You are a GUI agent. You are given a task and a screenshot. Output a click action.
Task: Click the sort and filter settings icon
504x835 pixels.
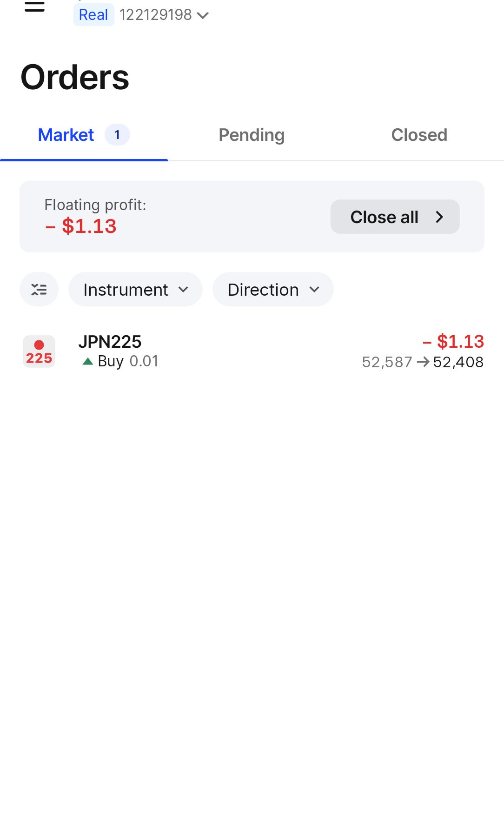39,290
